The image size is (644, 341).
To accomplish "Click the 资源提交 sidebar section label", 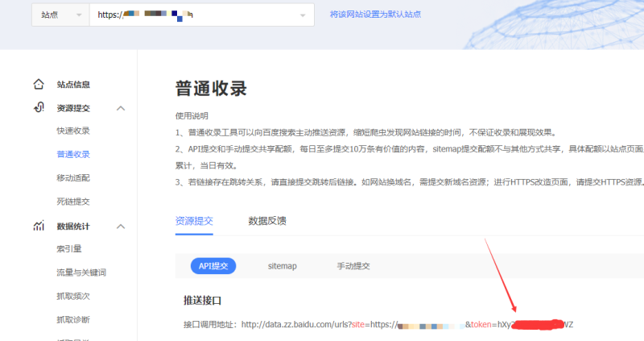I will pyautogui.click(x=73, y=108).
